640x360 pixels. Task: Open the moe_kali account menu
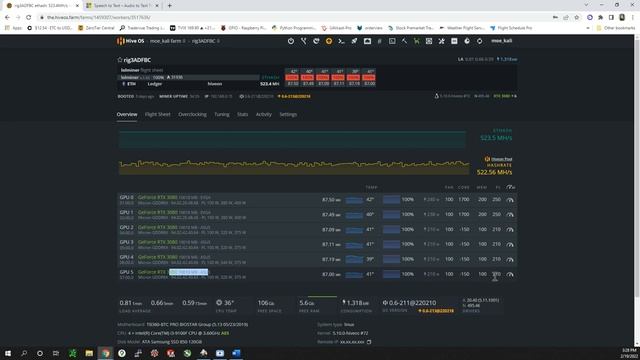[x=501, y=41]
